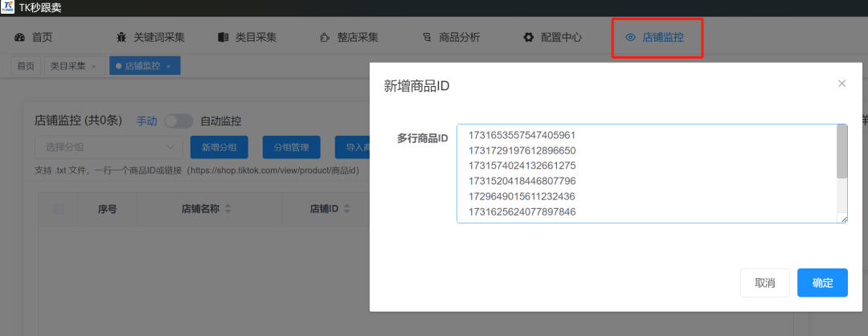Click the 首页 dashboard icon in navigation

pyautogui.click(x=19, y=37)
